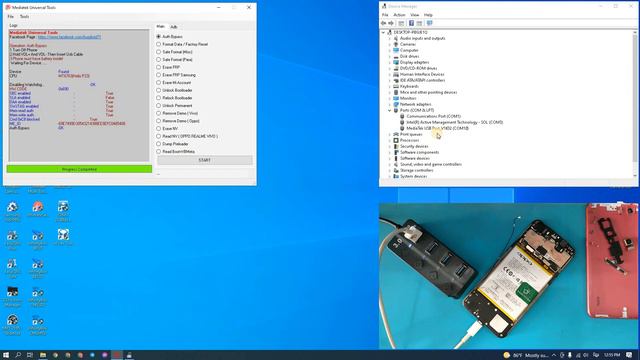Expand Disk drives category

[x=389, y=56]
